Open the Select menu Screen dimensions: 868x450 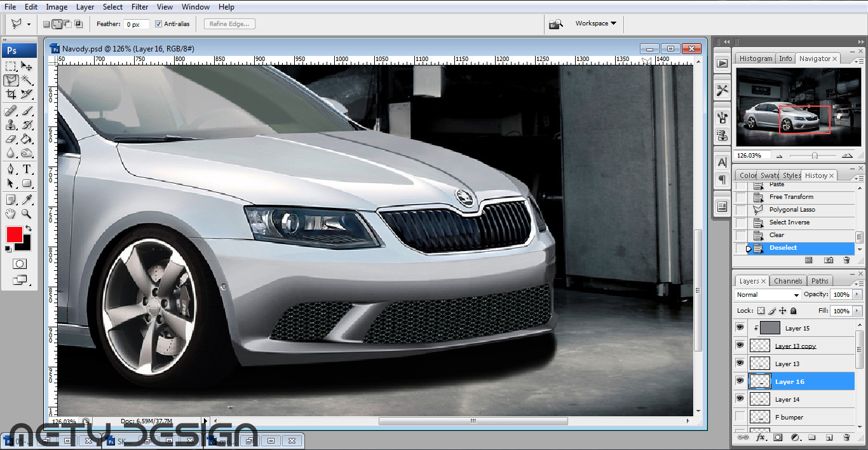tap(112, 7)
